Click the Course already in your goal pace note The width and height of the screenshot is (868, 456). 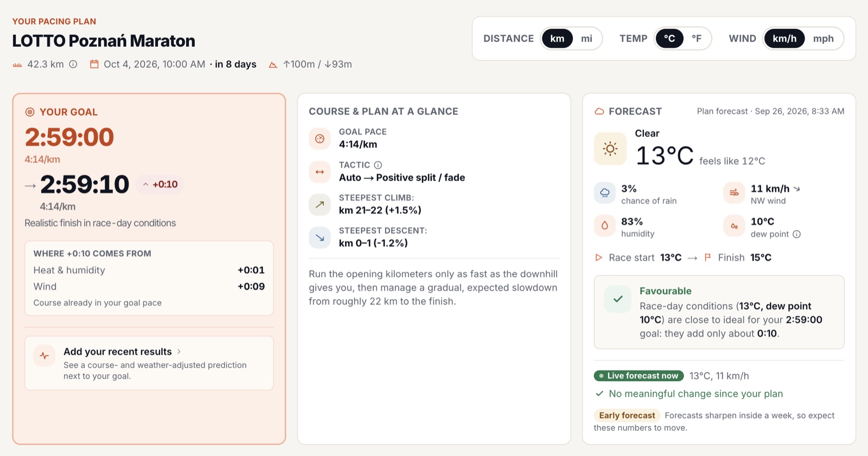(98, 303)
